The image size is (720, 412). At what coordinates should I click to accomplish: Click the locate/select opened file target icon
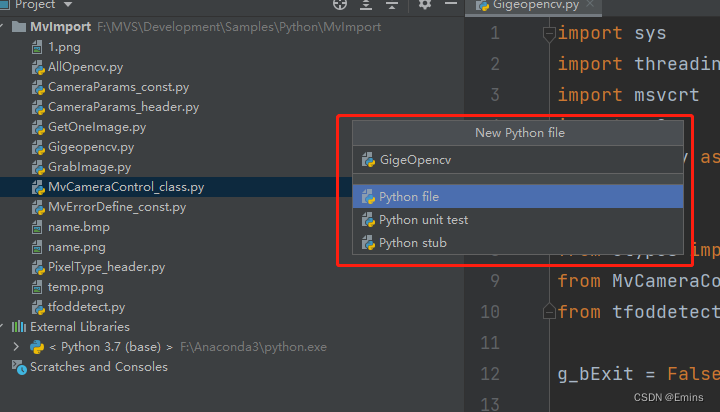point(340,4)
